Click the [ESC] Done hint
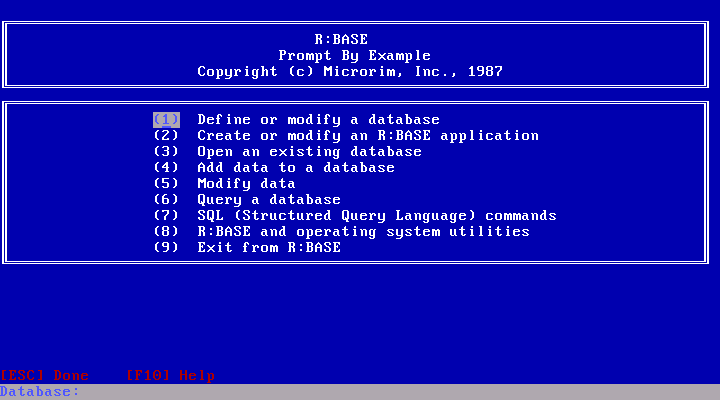Viewport: 720px width, 400px height. pos(45,376)
